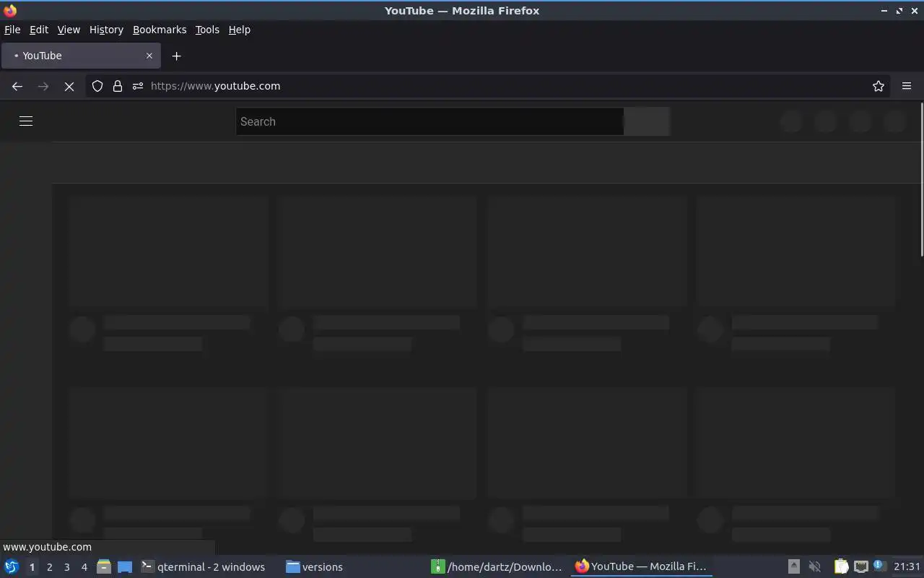924x578 pixels.
Task: Focus the YouTube Search field
Action: (x=430, y=121)
